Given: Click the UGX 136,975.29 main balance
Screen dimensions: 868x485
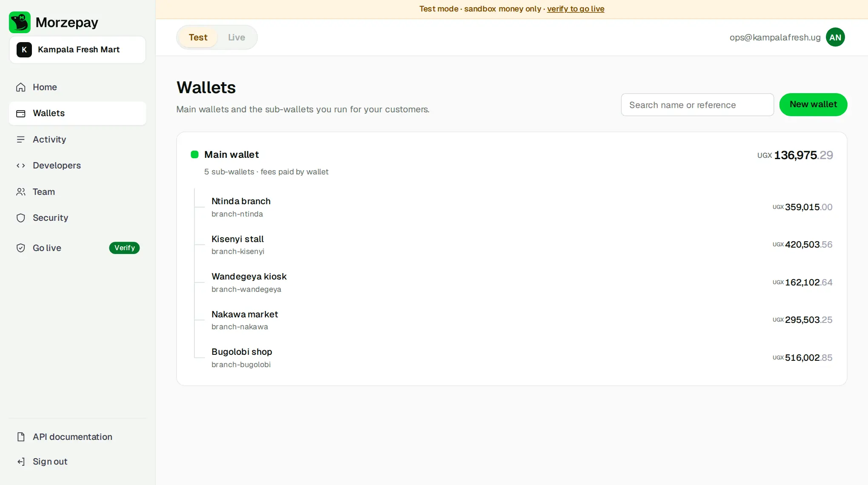Looking at the screenshot, I should coord(795,155).
